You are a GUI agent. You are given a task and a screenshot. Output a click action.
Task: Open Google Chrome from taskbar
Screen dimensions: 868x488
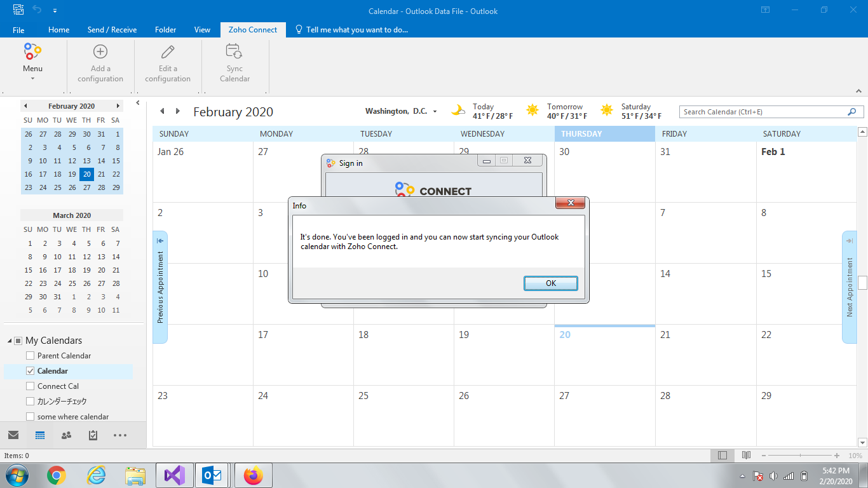pyautogui.click(x=57, y=475)
